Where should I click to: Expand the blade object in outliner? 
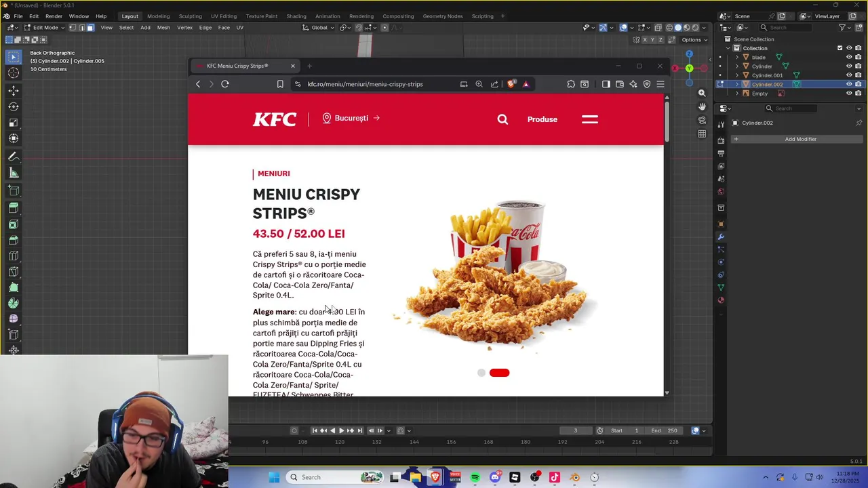point(737,57)
